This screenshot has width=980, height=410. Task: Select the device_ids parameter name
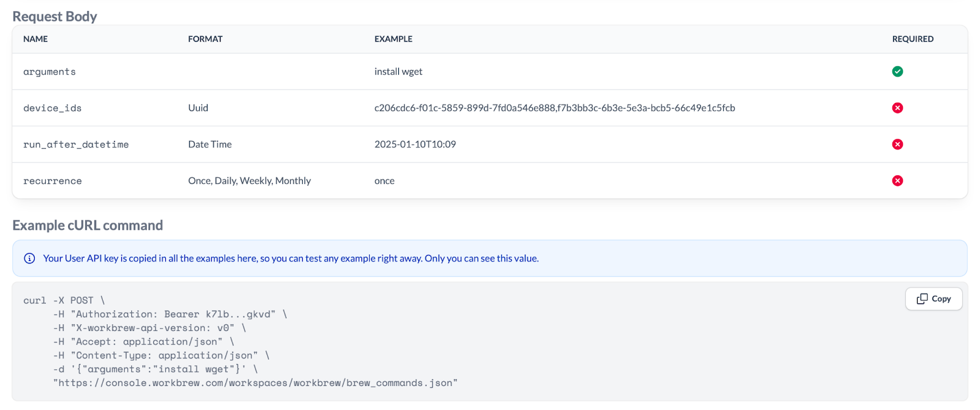[52, 108]
